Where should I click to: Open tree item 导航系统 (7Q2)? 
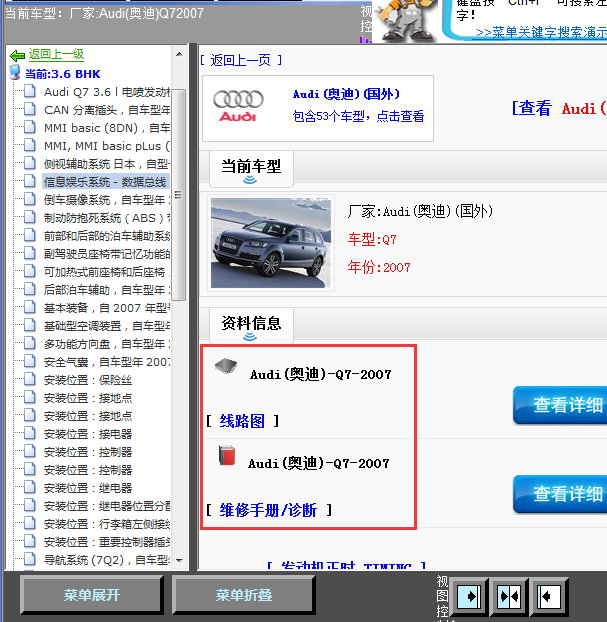click(107, 560)
